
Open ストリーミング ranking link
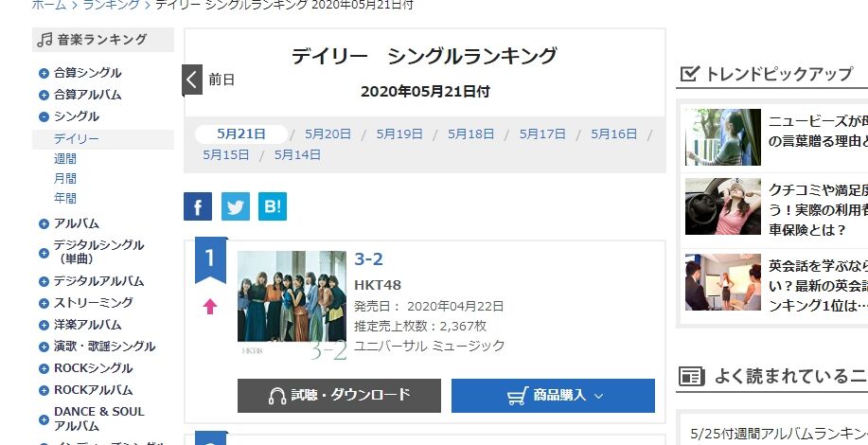[x=93, y=303]
